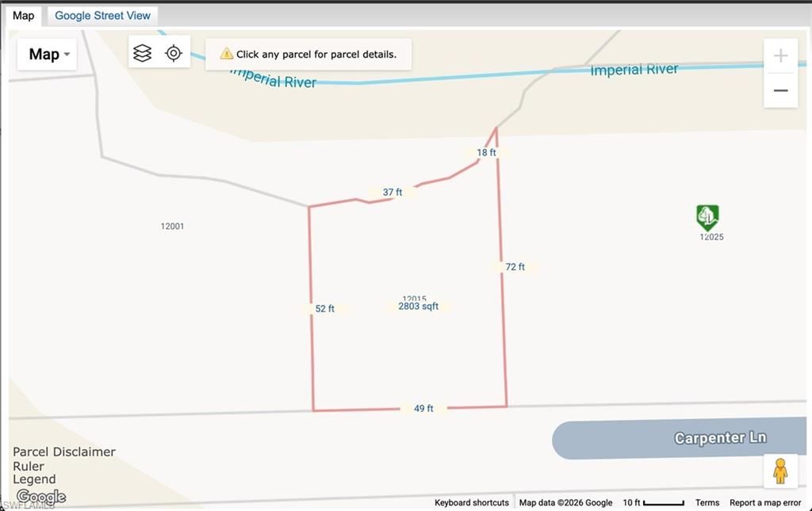The image size is (812, 511).
Task: Click the Imperial River label under the zoom buttons
Action: coord(634,69)
